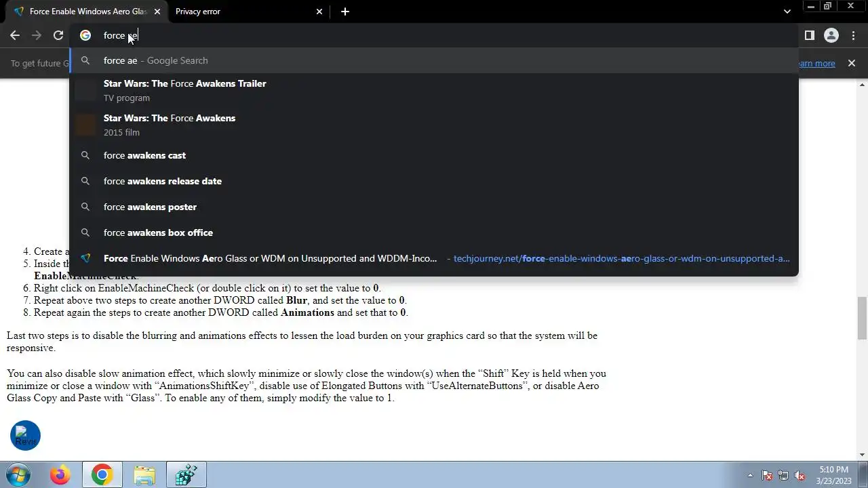Select 'Star Wars: The Force Awakens' 2015 film
868x488 pixels.
tap(434, 125)
